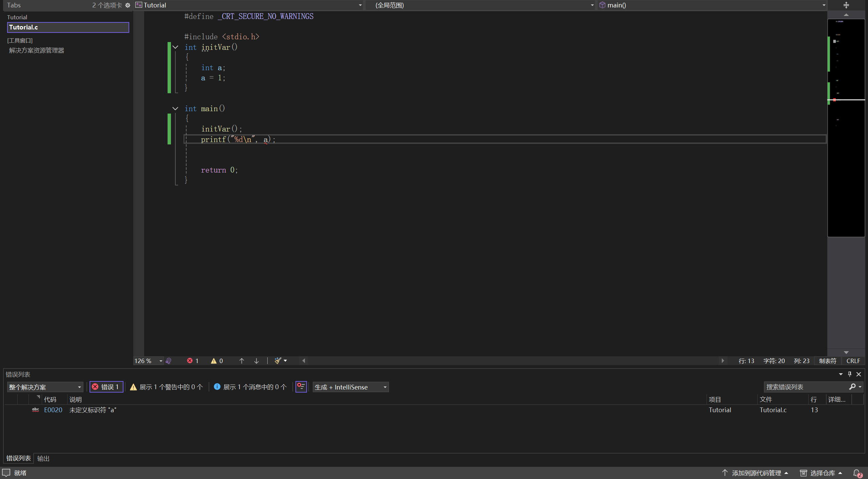Open 解决方案资源管理器 tool window entry
The image size is (868, 479).
[x=37, y=51]
